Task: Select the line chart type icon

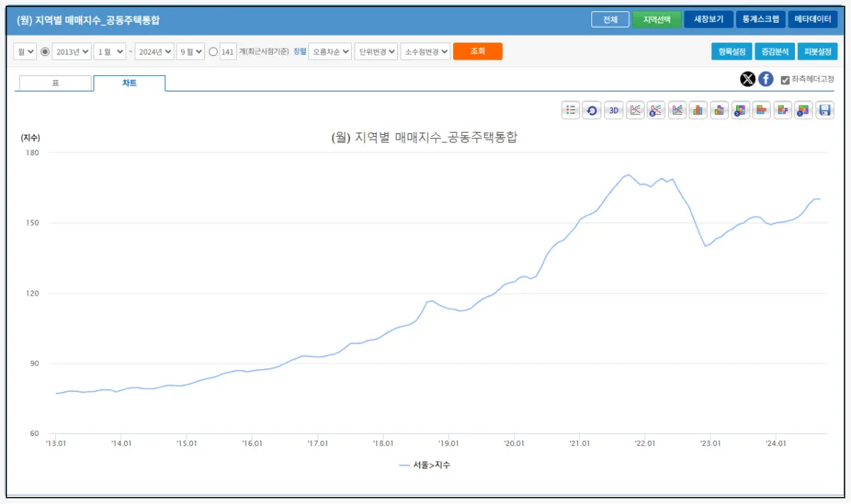Action: [x=635, y=110]
